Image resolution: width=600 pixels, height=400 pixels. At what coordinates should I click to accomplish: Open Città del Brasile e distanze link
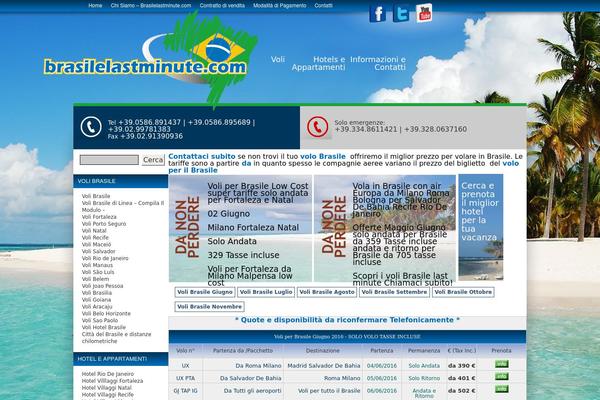click(x=116, y=338)
